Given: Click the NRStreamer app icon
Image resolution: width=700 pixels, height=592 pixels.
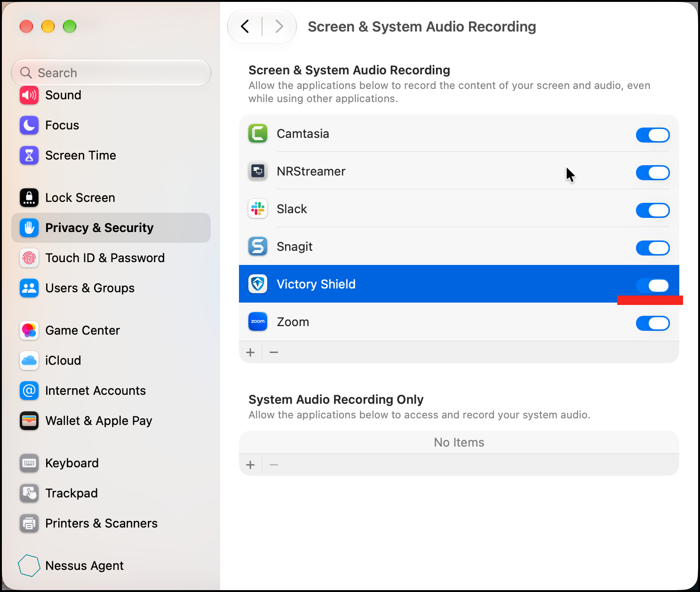Looking at the screenshot, I should pyautogui.click(x=258, y=171).
